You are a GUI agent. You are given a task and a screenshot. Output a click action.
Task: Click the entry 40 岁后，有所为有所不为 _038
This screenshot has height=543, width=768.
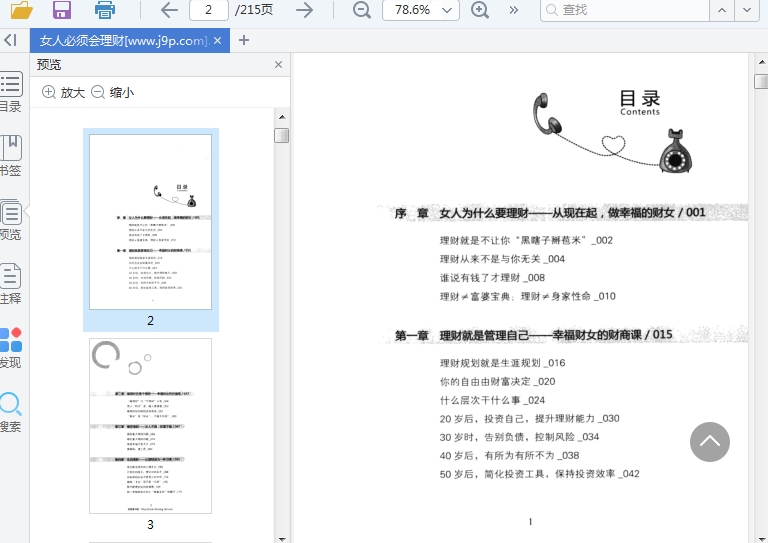click(509, 455)
